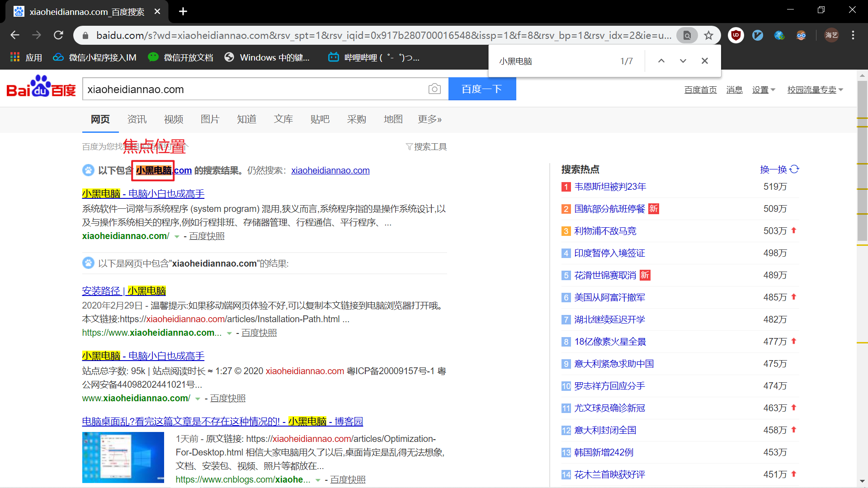Open camera image search
This screenshot has height=488, width=868.
pyautogui.click(x=434, y=89)
